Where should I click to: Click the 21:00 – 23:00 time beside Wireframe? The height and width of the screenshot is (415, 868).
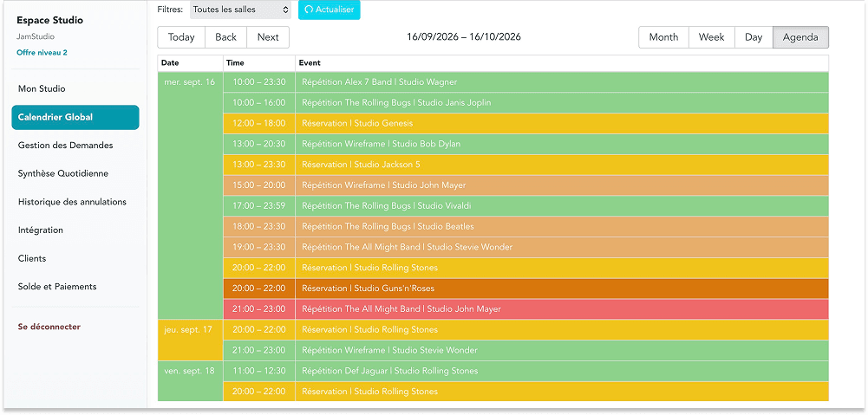coord(259,350)
